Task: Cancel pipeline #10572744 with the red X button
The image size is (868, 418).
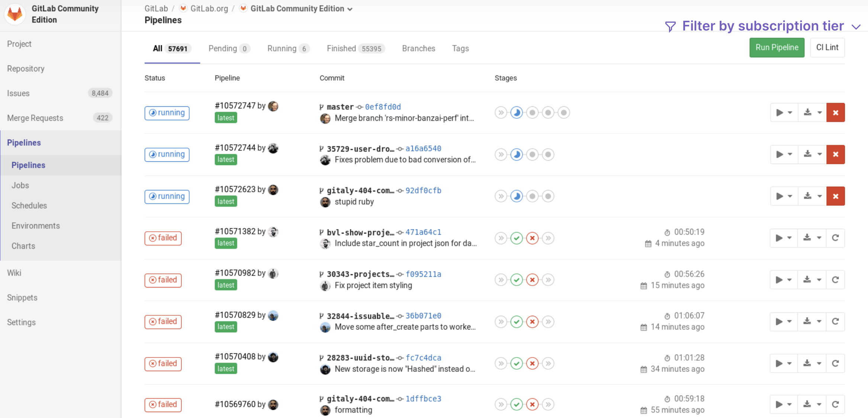Action: click(835, 154)
